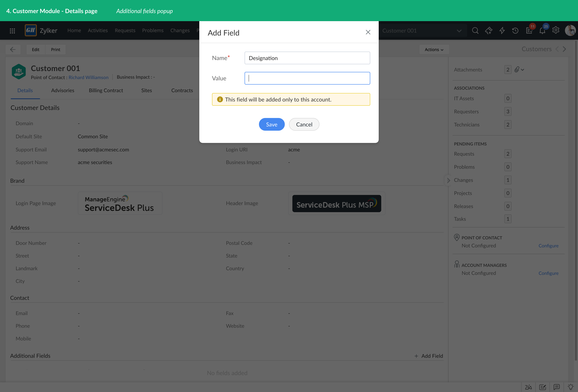Click the Value input field
Screen dimensions: 578x392
(307, 78)
